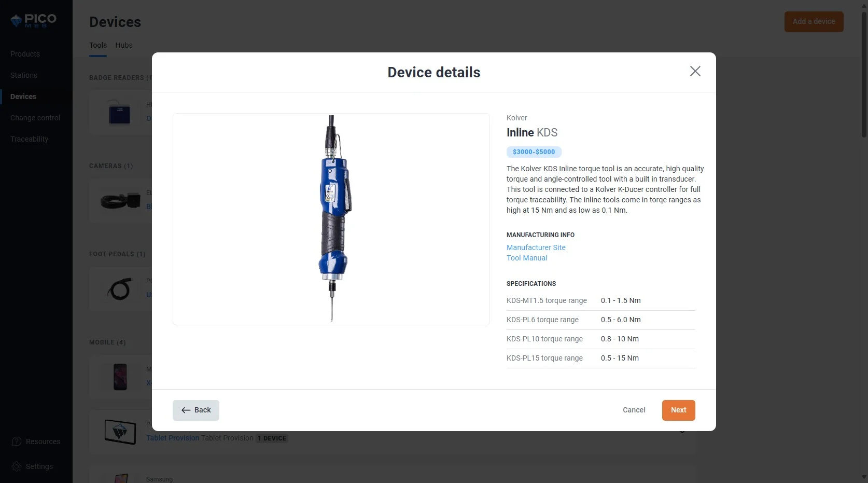Select the Tools tab
Viewport: 868px width, 483px height.
[98, 45]
